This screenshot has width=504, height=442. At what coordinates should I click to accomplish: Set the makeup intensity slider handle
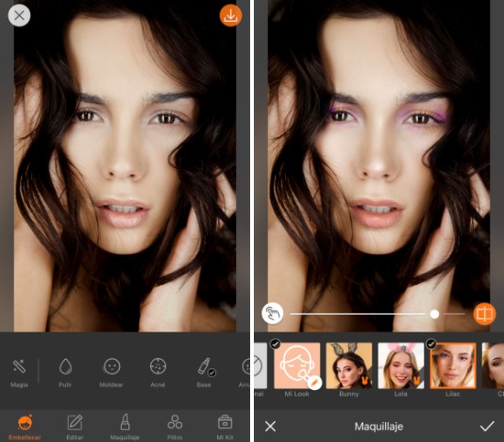pyautogui.click(x=434, y=314)
